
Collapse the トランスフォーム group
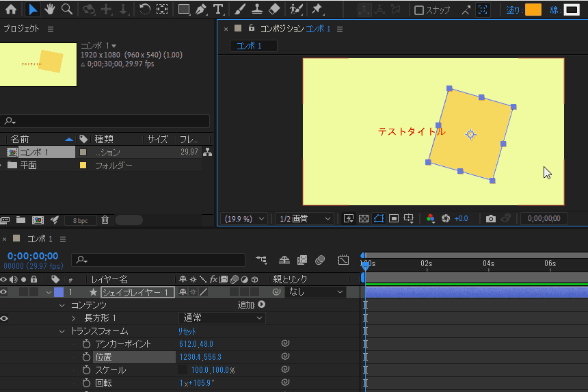tap(62, 332)
